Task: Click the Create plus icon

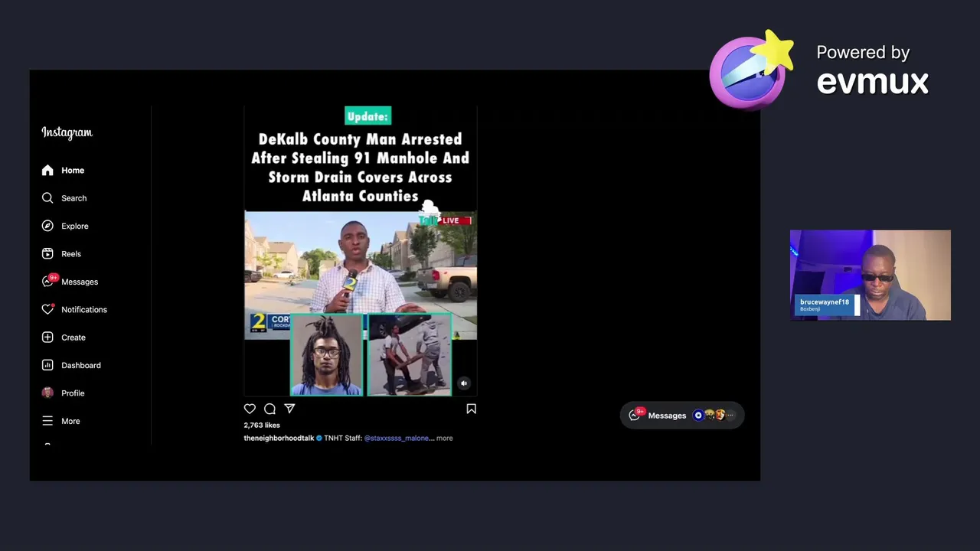Action: [x=47, y=337]
